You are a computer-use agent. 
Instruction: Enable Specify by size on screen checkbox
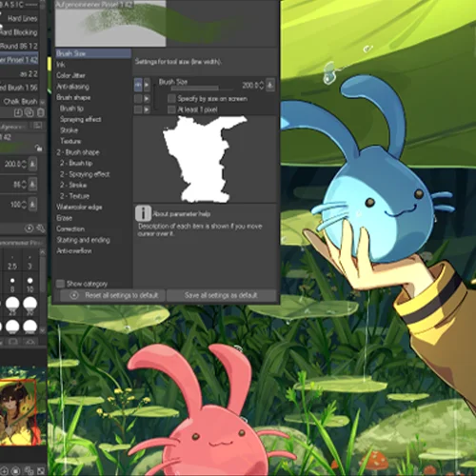[171, 99]
